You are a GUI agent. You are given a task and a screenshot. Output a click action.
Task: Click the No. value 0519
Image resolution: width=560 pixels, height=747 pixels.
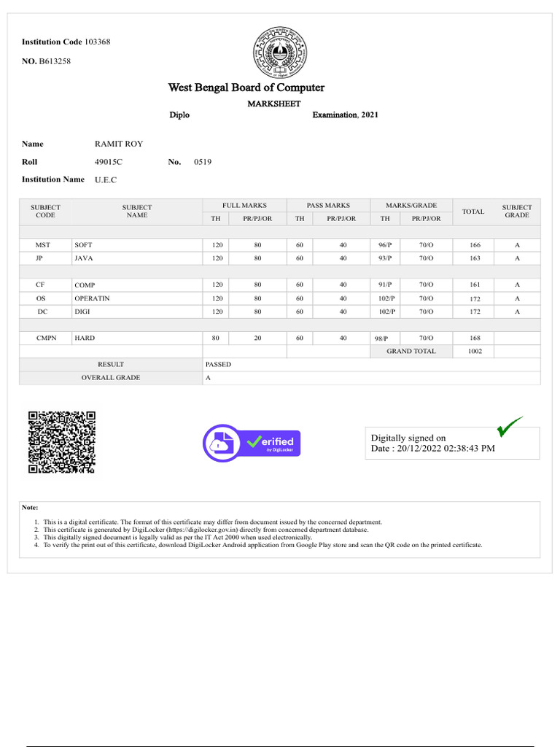(203, 162)
